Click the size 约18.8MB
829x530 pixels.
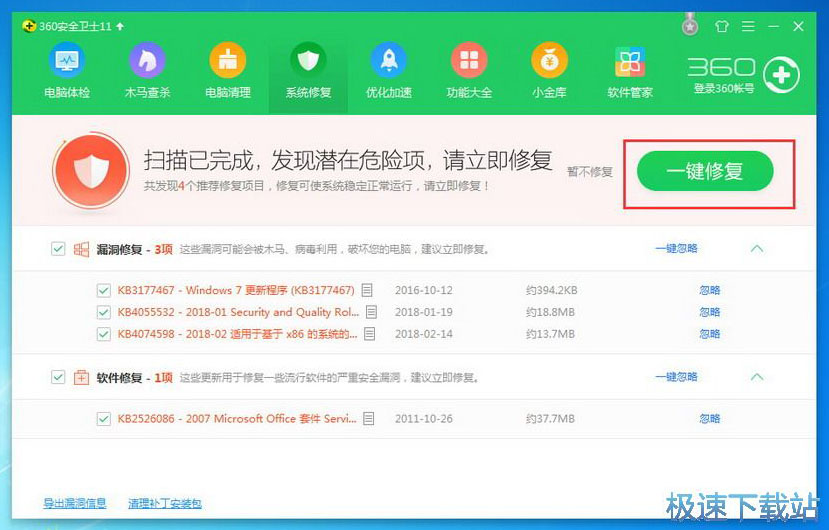pyautogui.click(x=550, y=313)
